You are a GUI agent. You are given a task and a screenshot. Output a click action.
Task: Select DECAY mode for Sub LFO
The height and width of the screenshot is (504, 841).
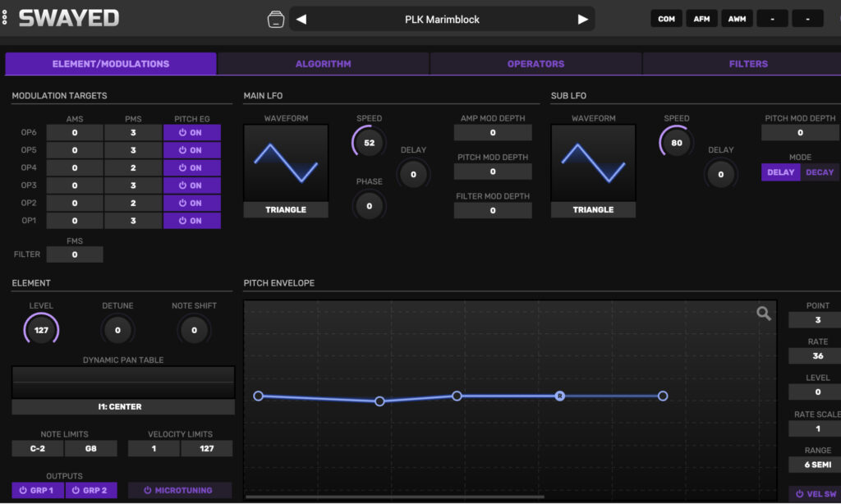pyautogui.click(x=819, y=172)
